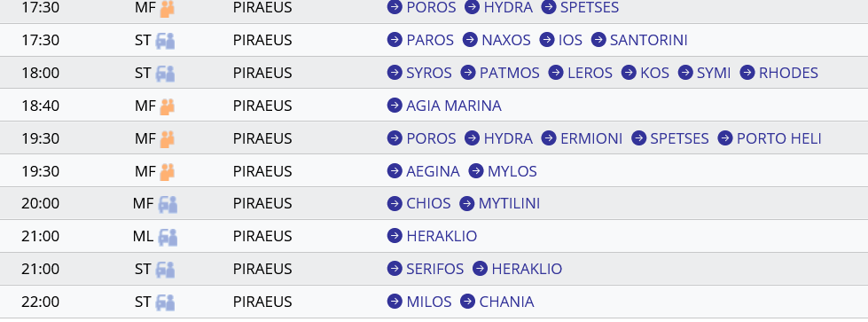868x322 pixels.
Task: Click arrow icon before SANTORINI
Action: click(598, 40)
